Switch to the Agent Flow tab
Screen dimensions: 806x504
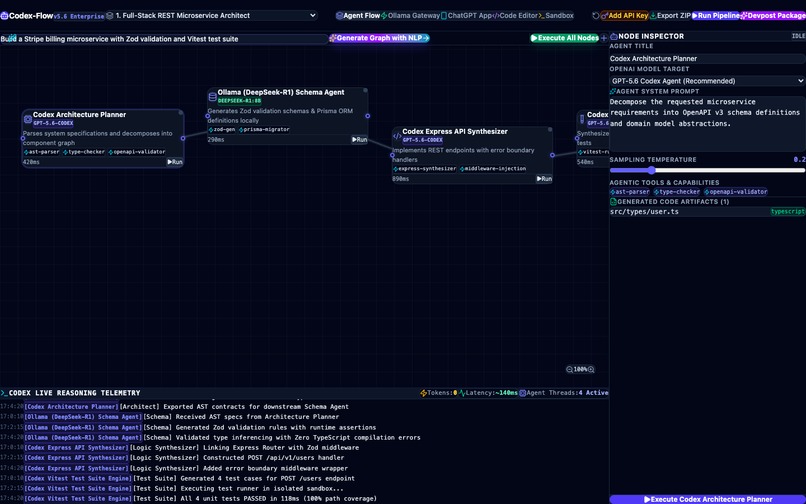click(358, 16)
